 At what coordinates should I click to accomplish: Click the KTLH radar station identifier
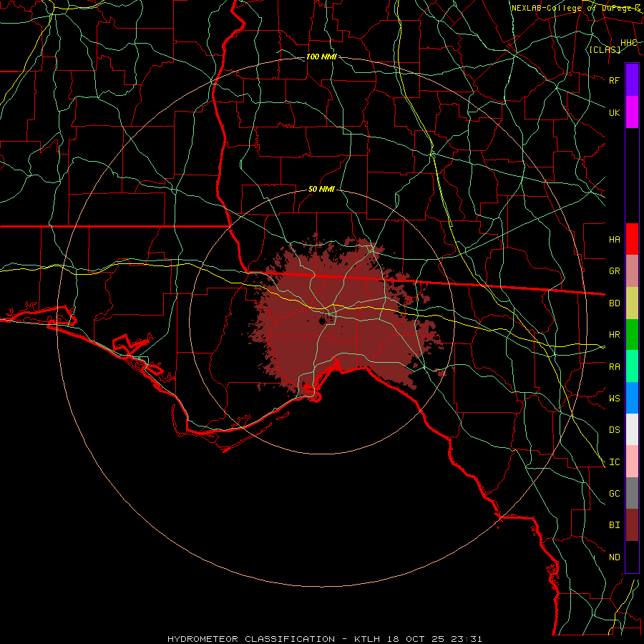click(367, 639)
